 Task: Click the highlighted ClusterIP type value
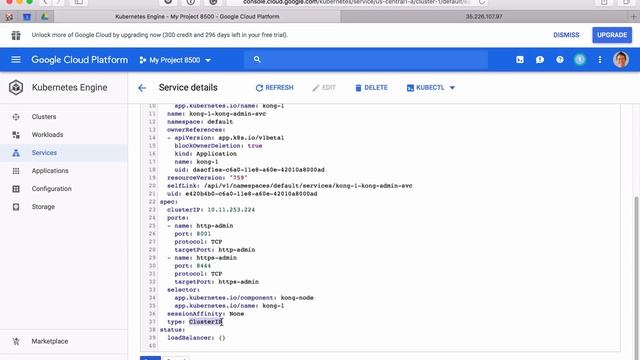205,322
